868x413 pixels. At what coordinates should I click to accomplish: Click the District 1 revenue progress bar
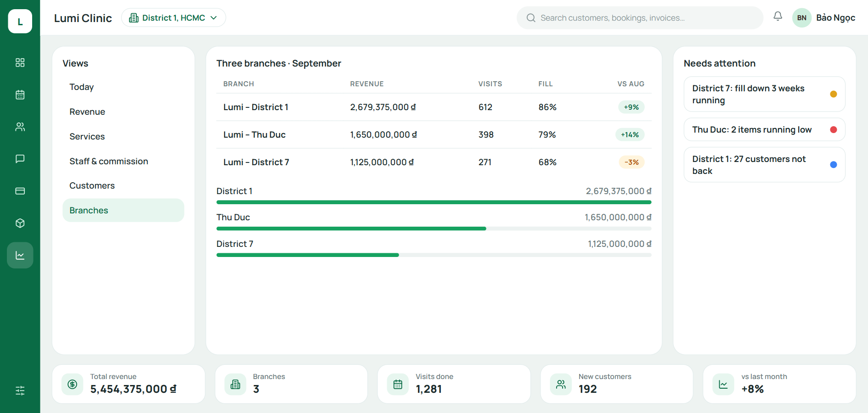pyautogui.click(x=434, y=202)
